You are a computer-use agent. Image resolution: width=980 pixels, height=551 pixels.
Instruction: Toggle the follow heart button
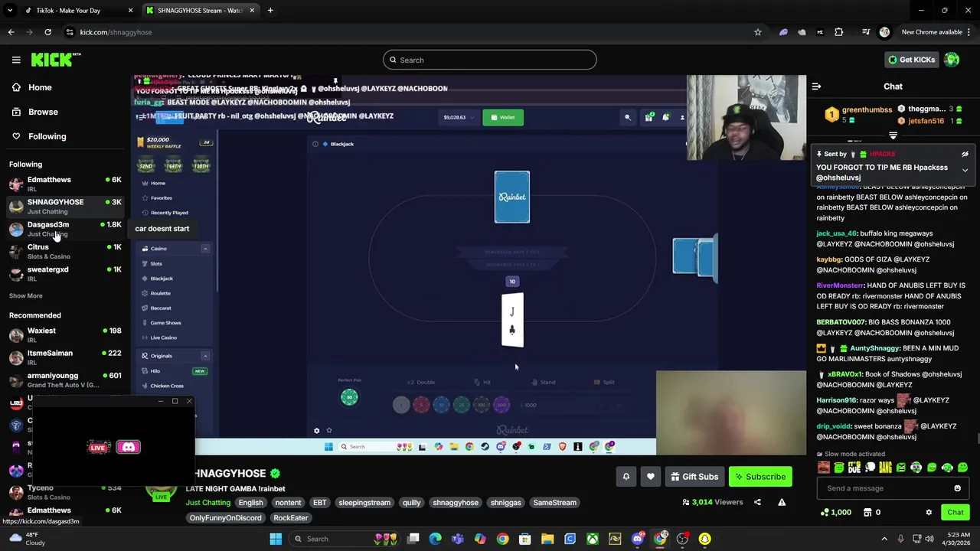[x=650, y=477]
